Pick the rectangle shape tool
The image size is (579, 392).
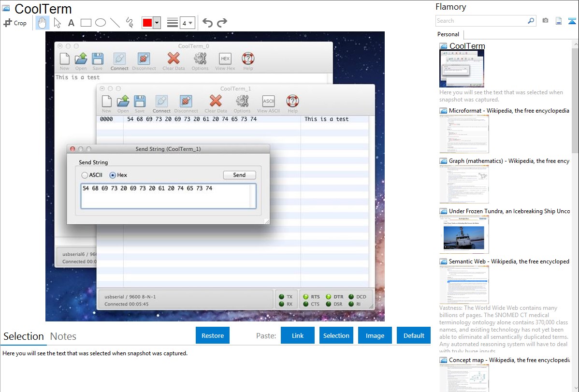86,23
